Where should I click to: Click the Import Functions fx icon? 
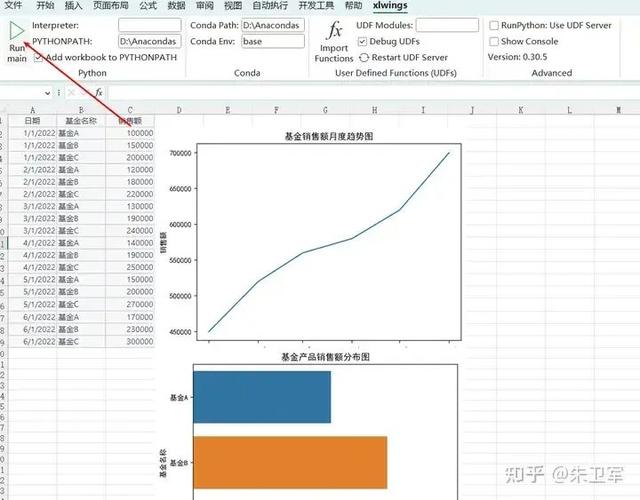coord(334,31)
